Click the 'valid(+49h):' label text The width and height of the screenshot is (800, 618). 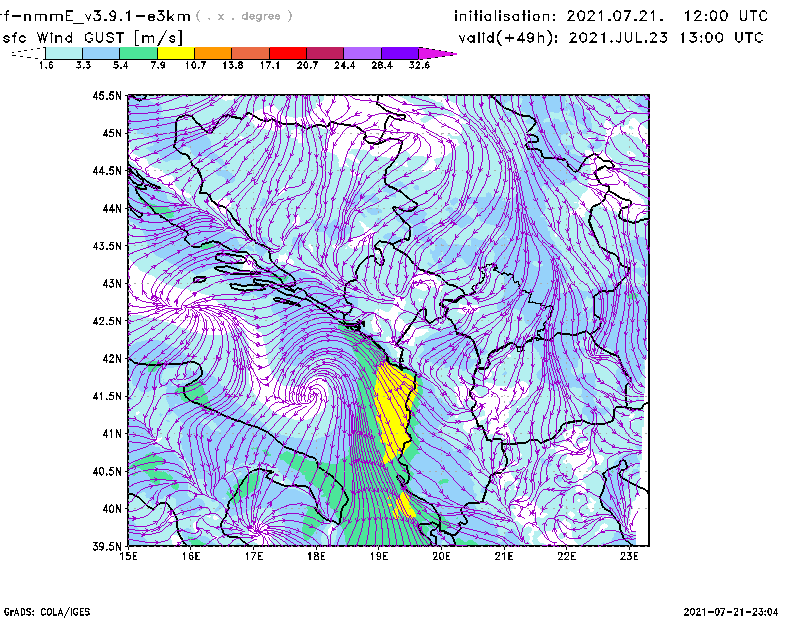pyautogui.click(x=508, y=38)
